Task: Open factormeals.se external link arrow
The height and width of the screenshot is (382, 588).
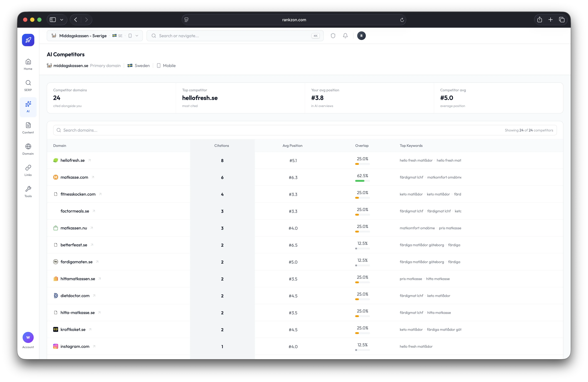Action: pos(94,211)
